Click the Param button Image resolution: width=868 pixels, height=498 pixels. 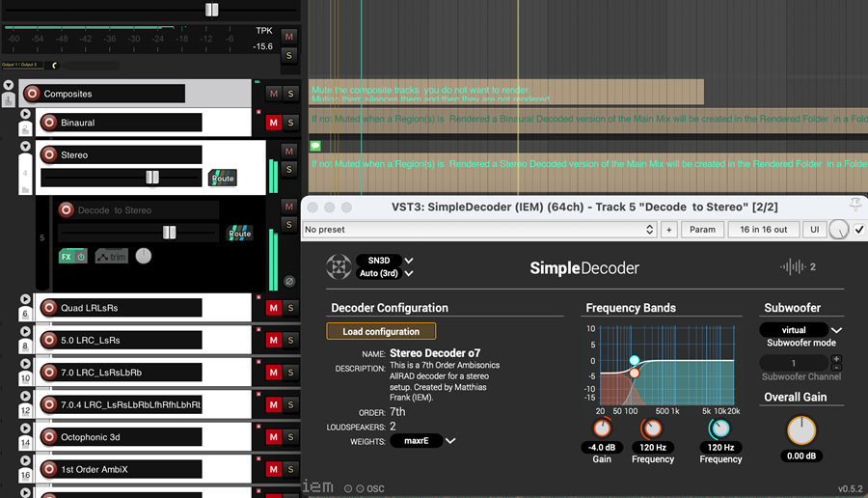pyautogui.click(x=702, y=230)
